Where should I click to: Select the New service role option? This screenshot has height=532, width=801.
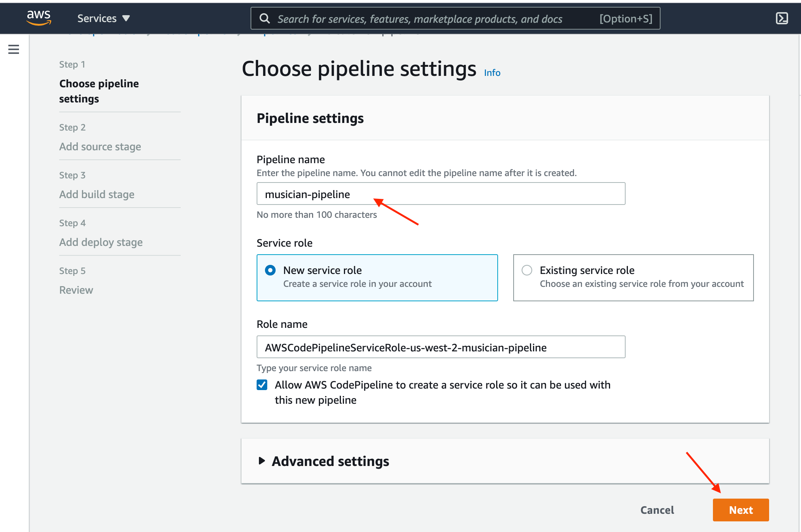click(377, 277)
